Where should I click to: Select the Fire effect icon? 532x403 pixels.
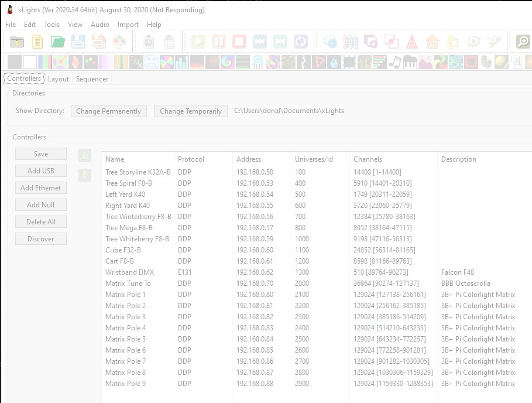(197, 62)
